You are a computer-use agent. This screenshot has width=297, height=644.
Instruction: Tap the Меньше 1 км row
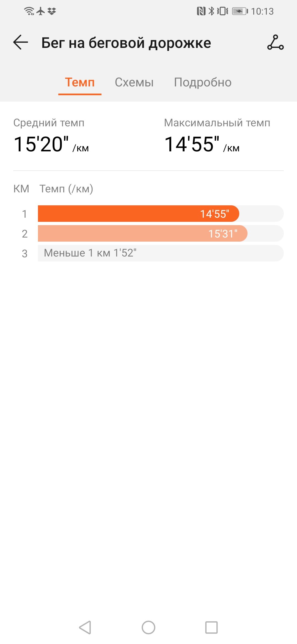pos(161,253)
